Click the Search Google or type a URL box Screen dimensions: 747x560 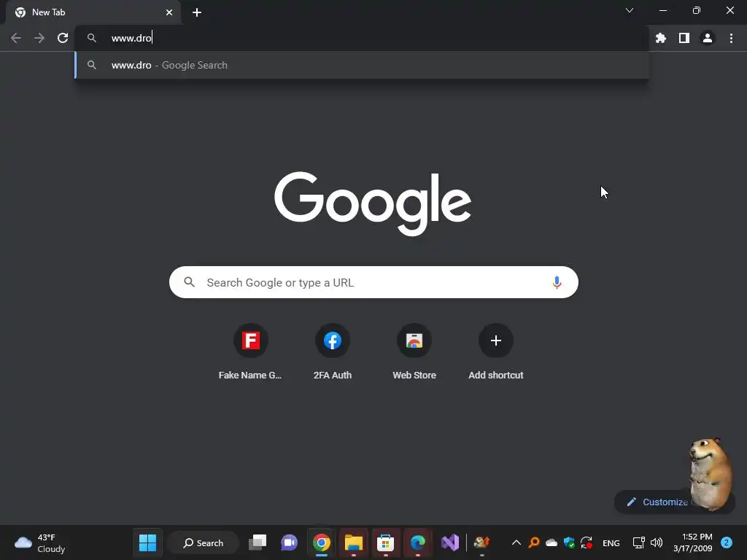(x=373, y=282)
